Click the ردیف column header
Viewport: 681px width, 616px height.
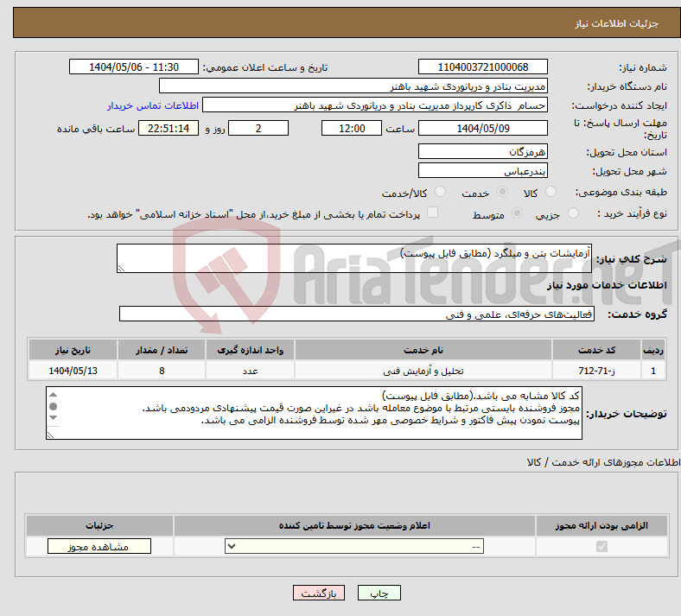653,350
